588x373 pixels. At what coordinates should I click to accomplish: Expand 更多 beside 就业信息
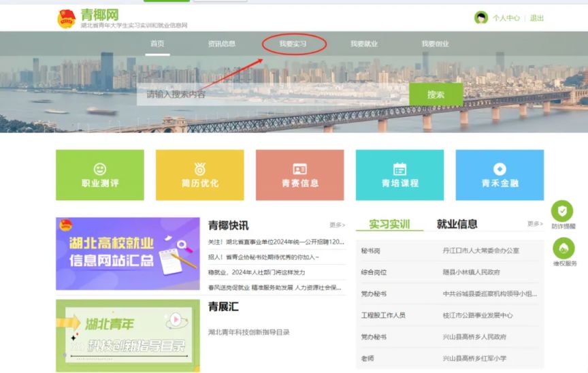(535, 224)
